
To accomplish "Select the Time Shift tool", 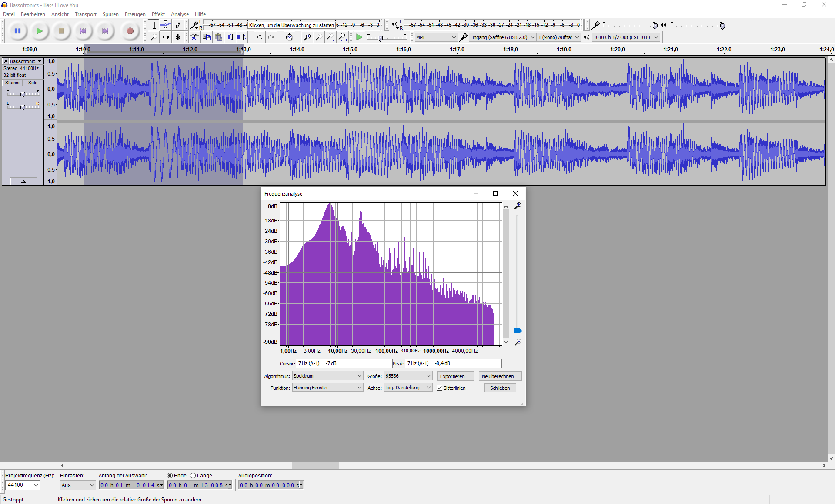I will click(166, 37).
